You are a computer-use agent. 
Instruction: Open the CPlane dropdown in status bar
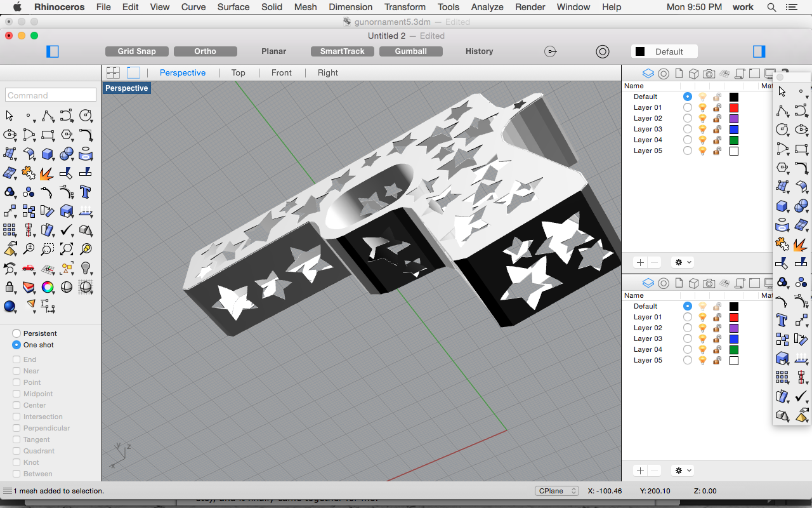[557, 491]
